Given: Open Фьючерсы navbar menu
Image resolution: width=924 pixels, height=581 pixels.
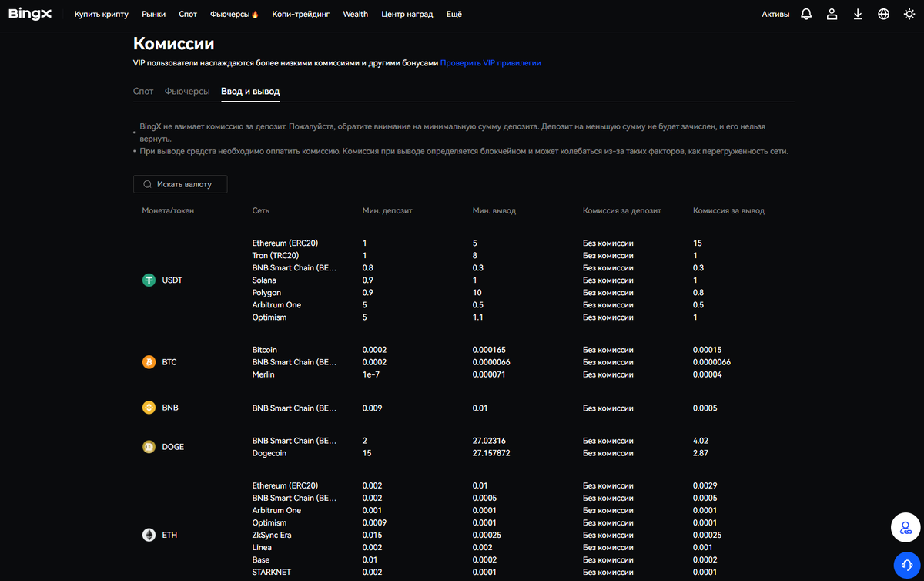Looking at the screenshot, I should click(229, 14).
